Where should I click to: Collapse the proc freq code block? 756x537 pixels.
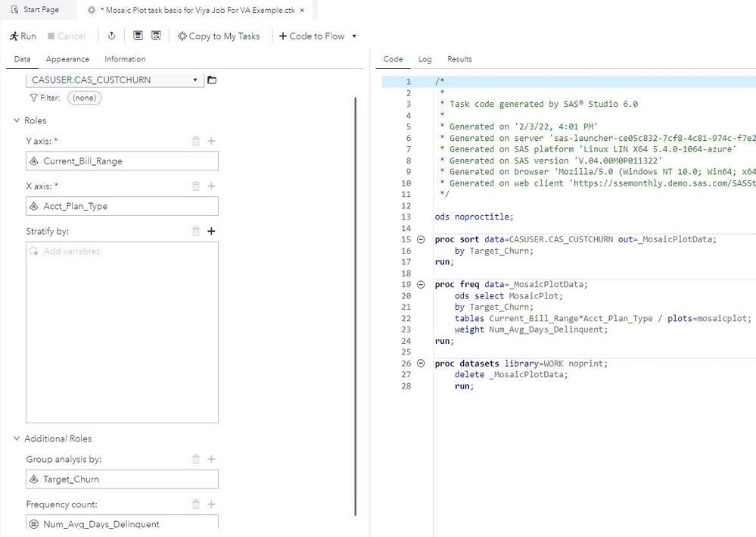coord(421,285)
